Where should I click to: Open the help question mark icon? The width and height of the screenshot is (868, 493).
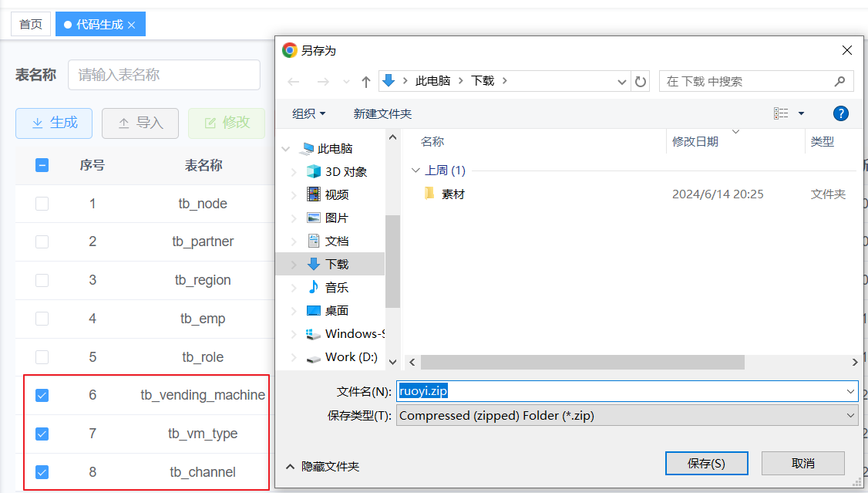pyautogui.click(x=841, y=113)
